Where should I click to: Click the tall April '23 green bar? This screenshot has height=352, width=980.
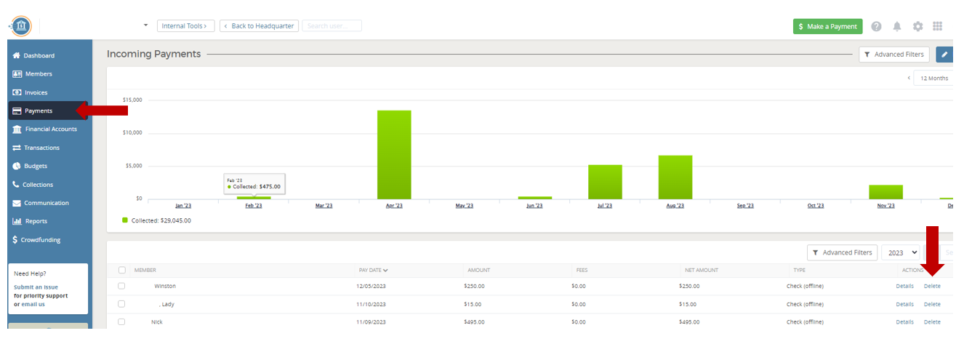(x=394, y=154)
